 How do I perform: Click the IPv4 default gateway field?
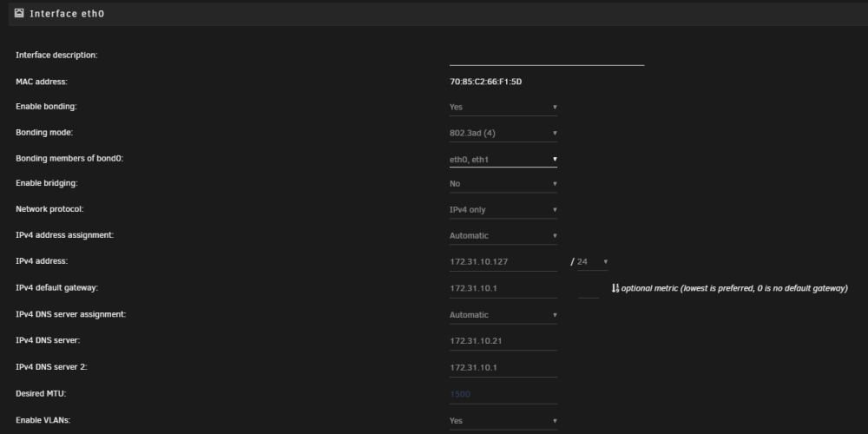point(503,288)
